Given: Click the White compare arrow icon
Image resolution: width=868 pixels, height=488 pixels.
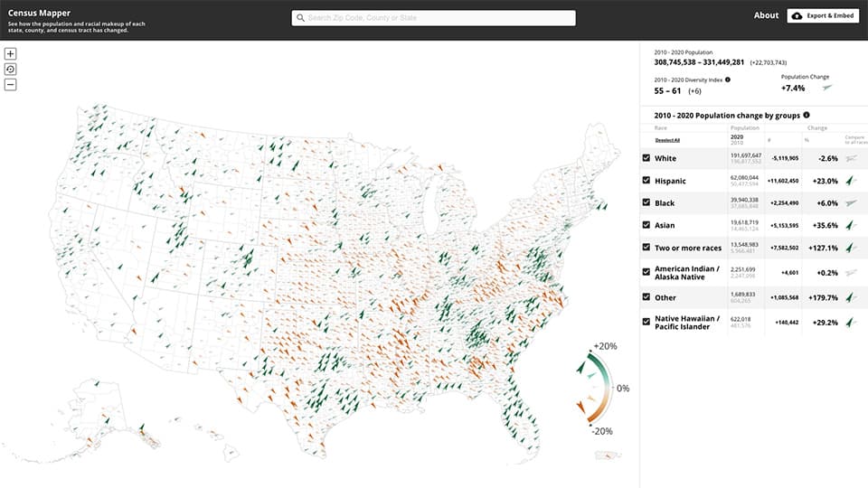Looking at the screenshot, I should pyautogui.click(x=849, y=158).
